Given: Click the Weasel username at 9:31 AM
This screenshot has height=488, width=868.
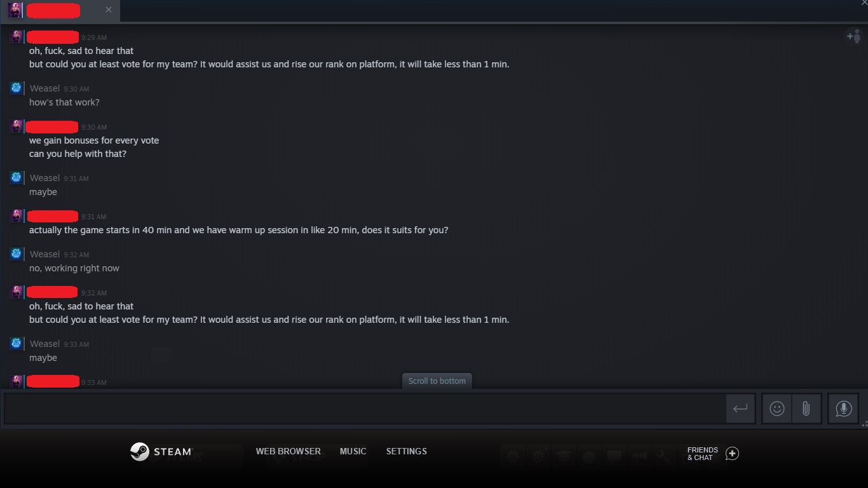Looking at the screenshot, I should click(44, 178).
